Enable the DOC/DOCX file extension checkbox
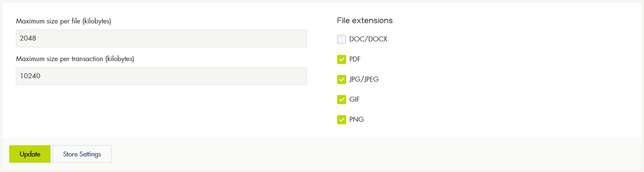 342,39
